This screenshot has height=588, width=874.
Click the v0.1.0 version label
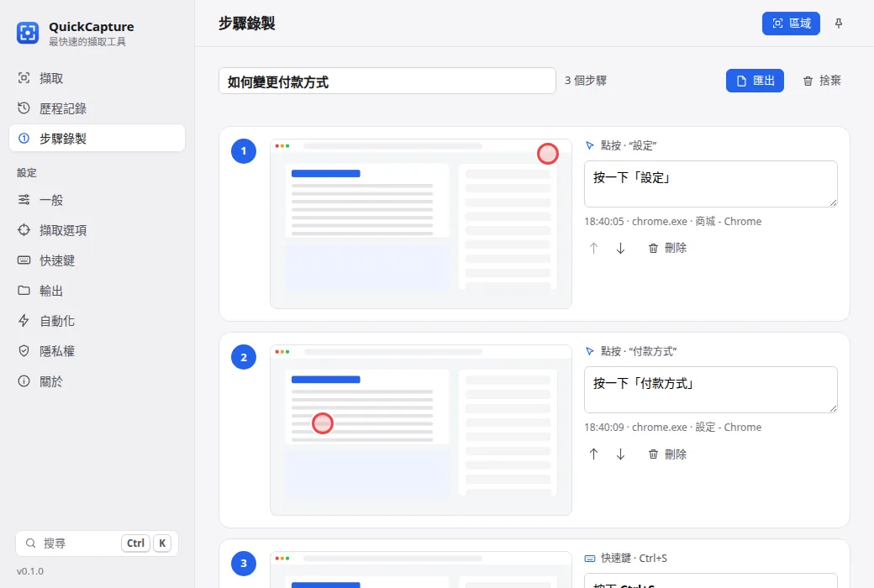click(30, 571)
